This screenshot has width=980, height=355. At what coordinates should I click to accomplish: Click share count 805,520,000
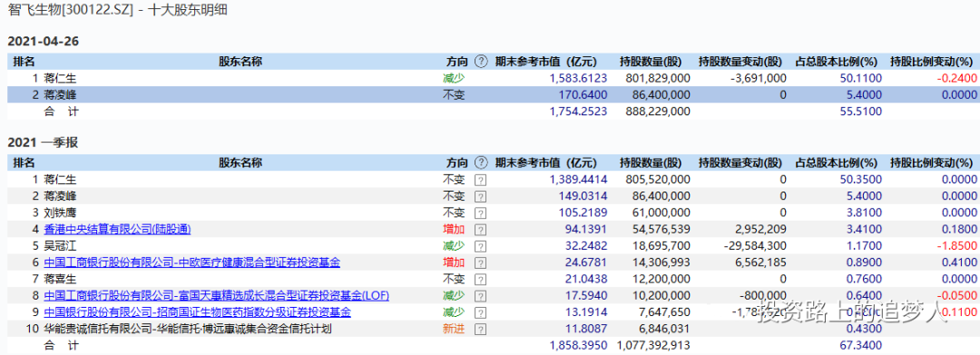click(658, 180)
